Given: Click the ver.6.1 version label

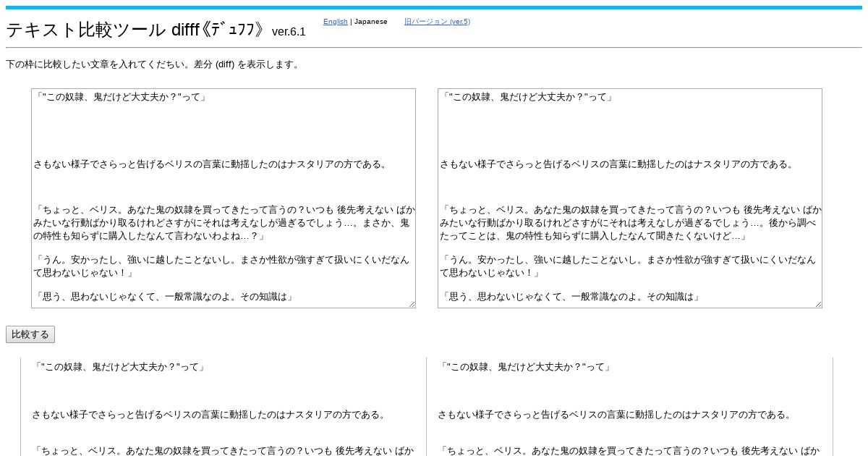Looking at the screenshot, I should pyautogui.click(x=289, y=32).
